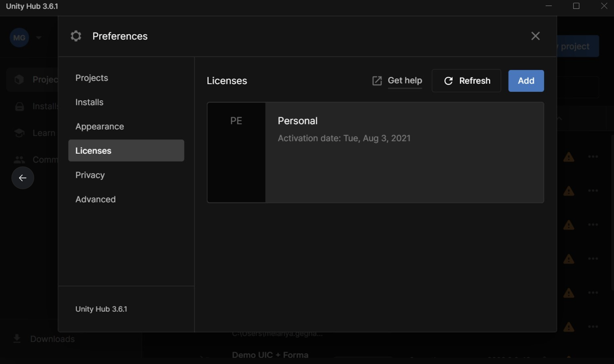Open the Advanced preferences section
Screen dimensions: 614x364
coord(95,199)
